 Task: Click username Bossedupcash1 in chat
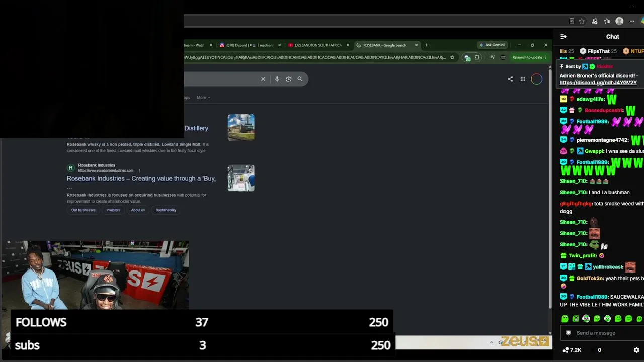(604, 110)
